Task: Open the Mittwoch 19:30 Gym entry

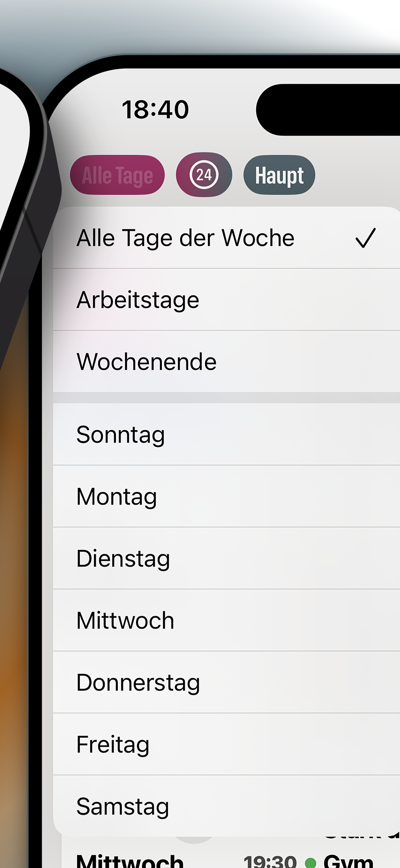Action: (x=231, y=859)
